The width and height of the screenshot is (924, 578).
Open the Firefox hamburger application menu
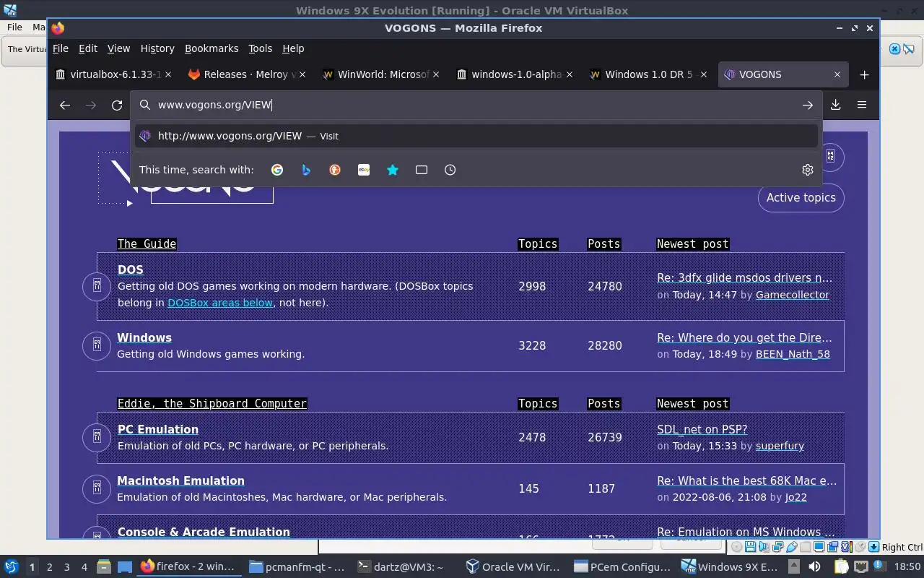click(x=862, y=105)
